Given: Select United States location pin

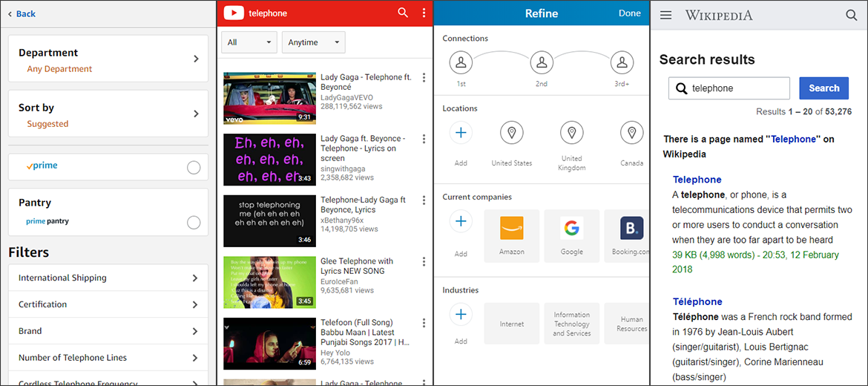Looking at the screenshot, I should 511,132.
